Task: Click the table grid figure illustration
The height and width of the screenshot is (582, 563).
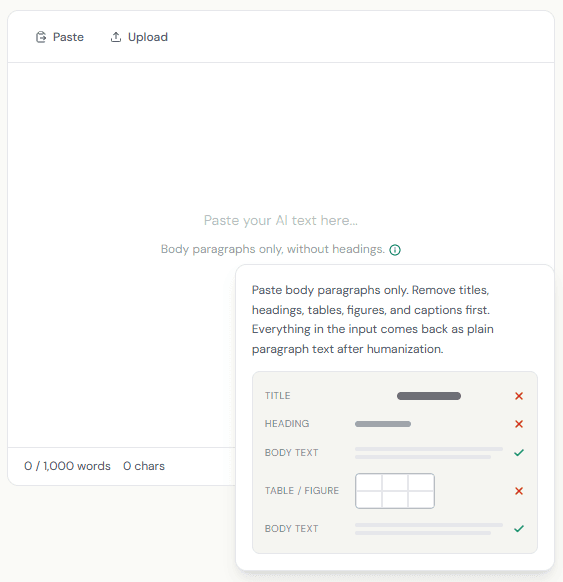Action: pos(395,491)
